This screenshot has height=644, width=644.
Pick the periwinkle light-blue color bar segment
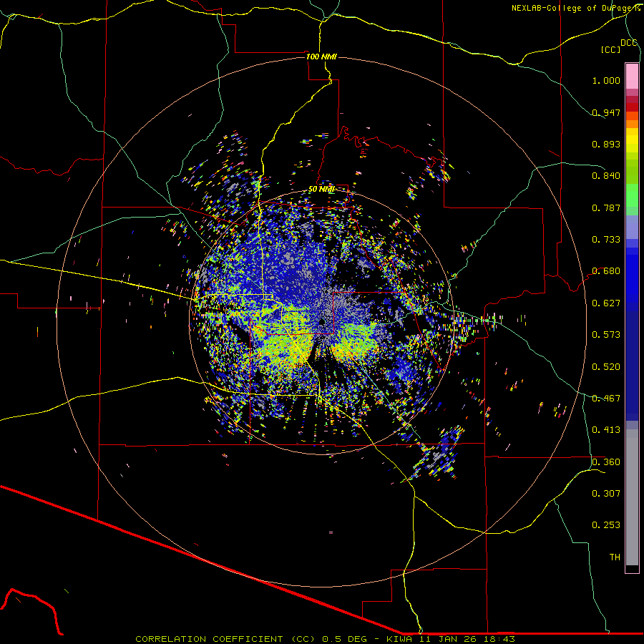click(x=632, y=227)
